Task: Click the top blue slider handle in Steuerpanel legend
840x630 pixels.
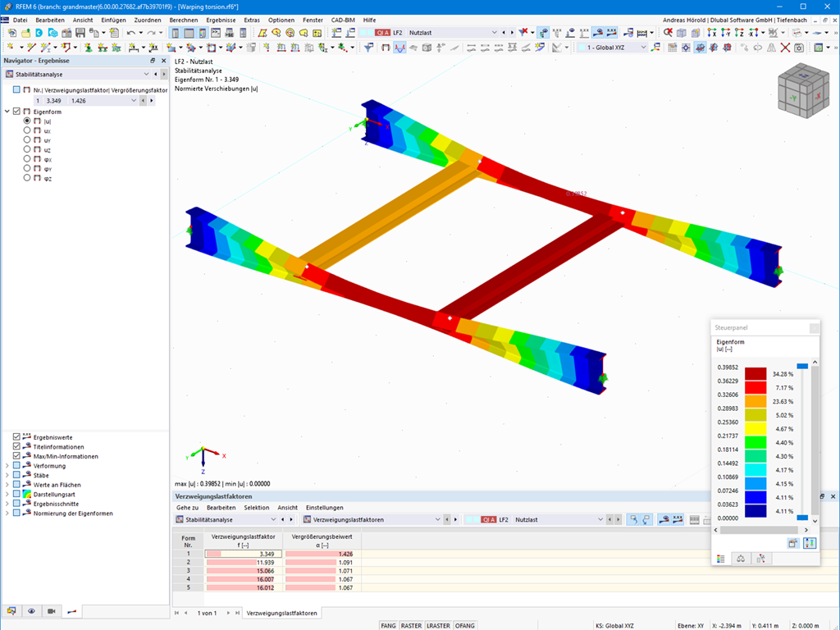Action: (x=802, y=366)
